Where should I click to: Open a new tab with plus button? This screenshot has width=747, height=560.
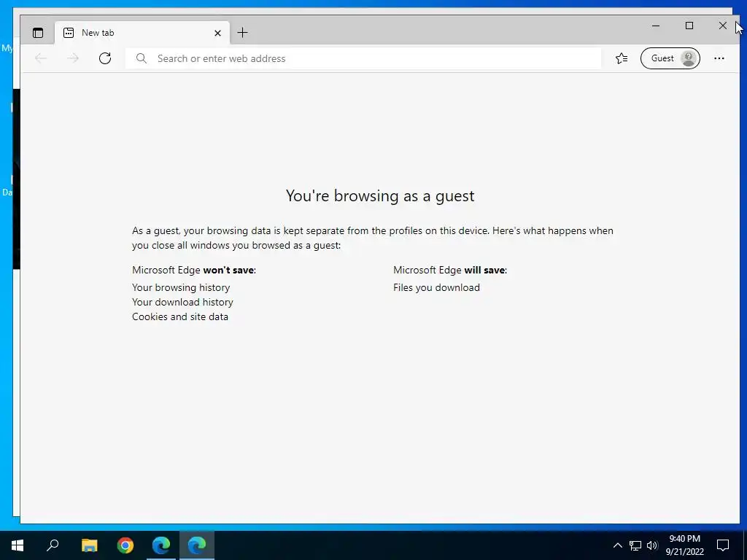point(242,32)
